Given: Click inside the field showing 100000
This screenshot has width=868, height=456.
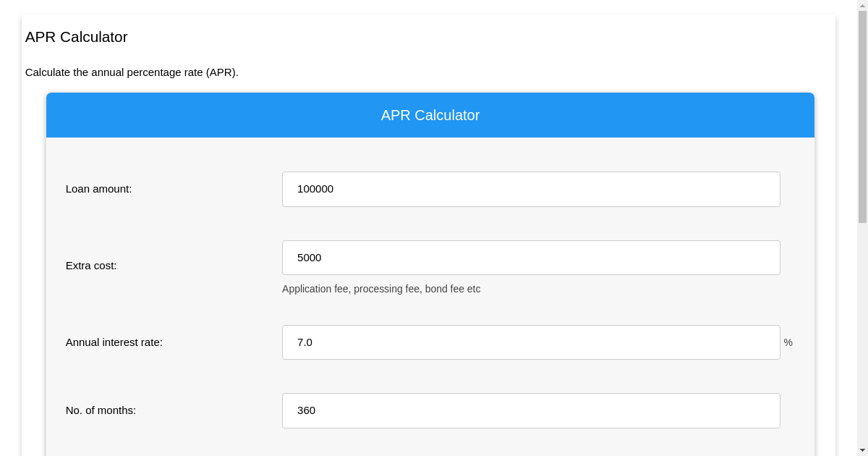Looking at the screenshot, I should pyautogui.click(x=531, y=189).
